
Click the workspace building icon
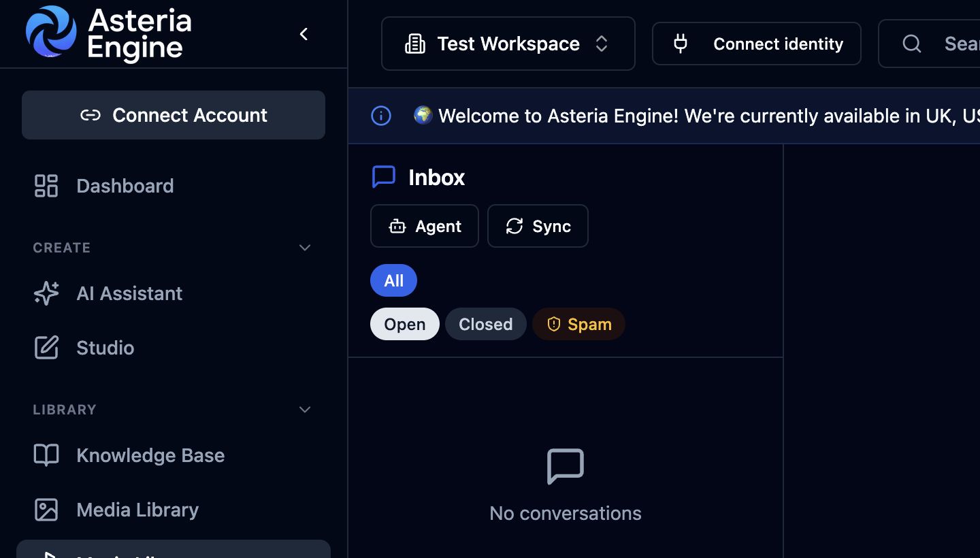click(415, 44)
